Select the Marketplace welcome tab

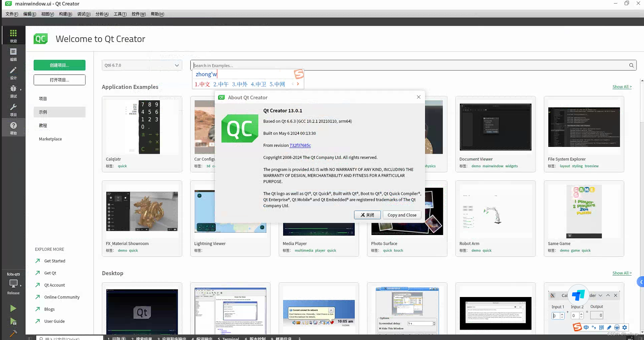tap(59, 139)
